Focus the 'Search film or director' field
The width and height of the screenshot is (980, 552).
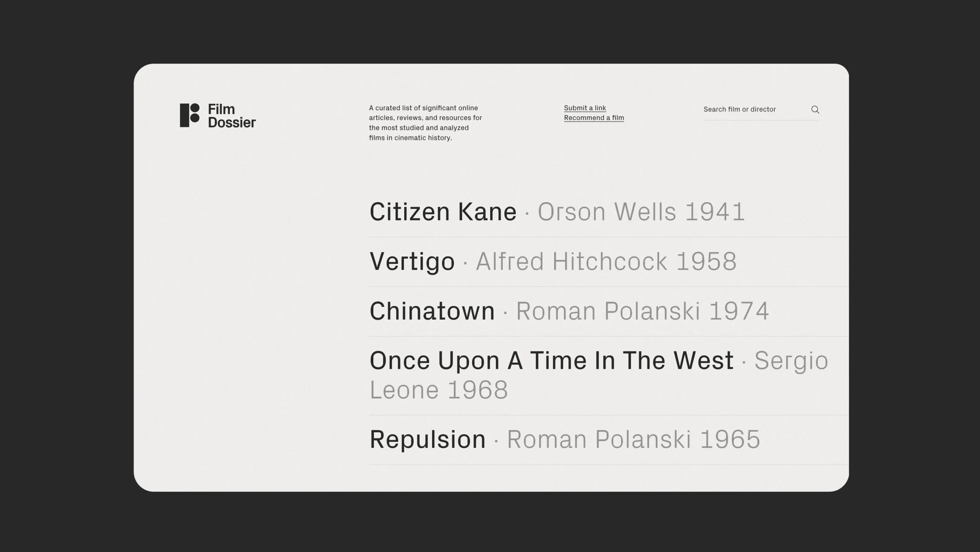coord(752,110)
